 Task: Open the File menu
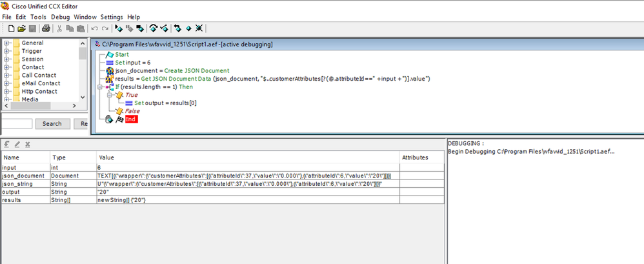[7, 17]
